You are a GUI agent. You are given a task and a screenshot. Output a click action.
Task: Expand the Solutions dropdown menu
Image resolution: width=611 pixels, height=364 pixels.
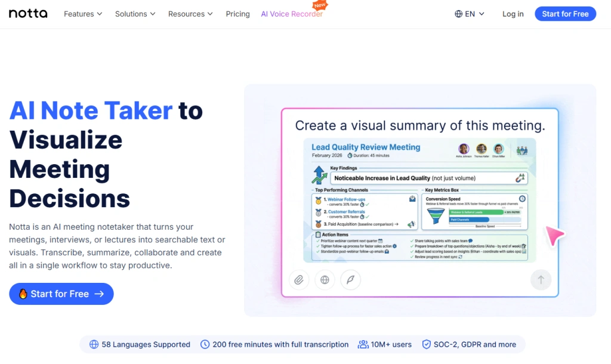click(135, 14)
